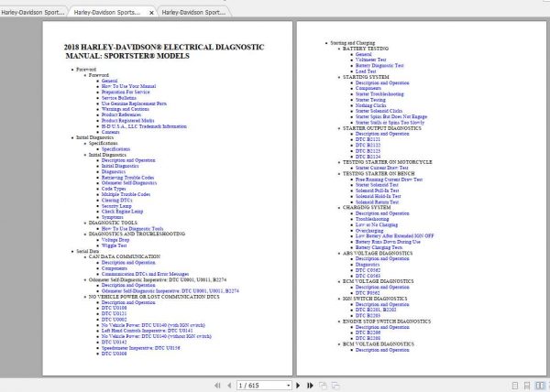Open H-D U.S.A., LLC Trademark Information link
Image resolution: width=550 pixels, height=392 pixels.
pyautogui.click(x=144, y=126)
